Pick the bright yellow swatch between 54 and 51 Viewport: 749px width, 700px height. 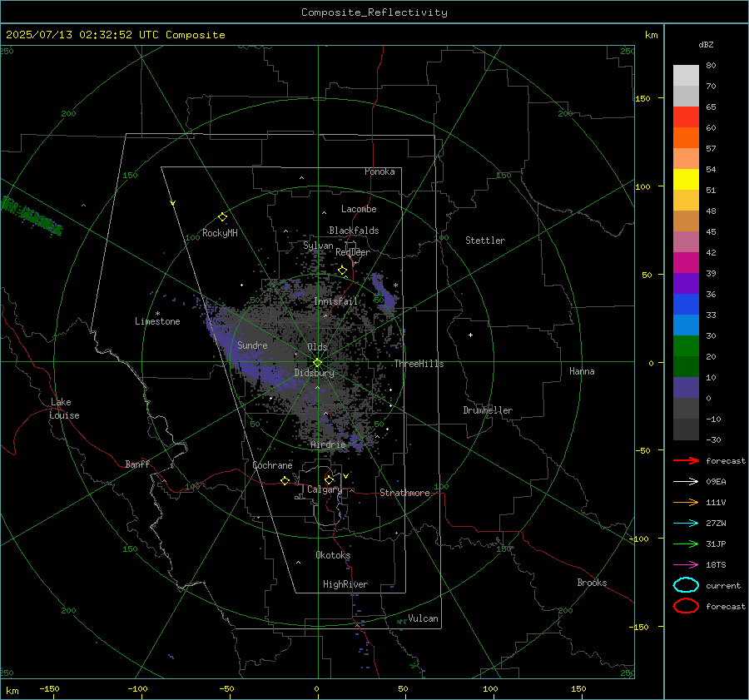(x=686, y=180)
